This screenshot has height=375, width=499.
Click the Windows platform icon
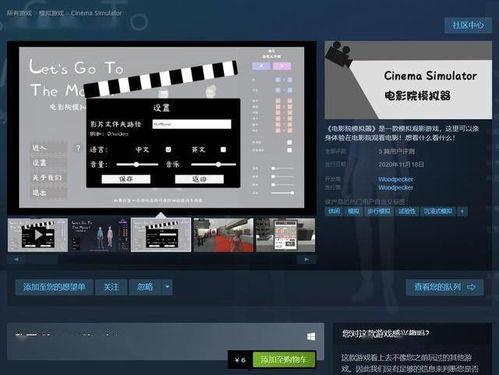311,336
